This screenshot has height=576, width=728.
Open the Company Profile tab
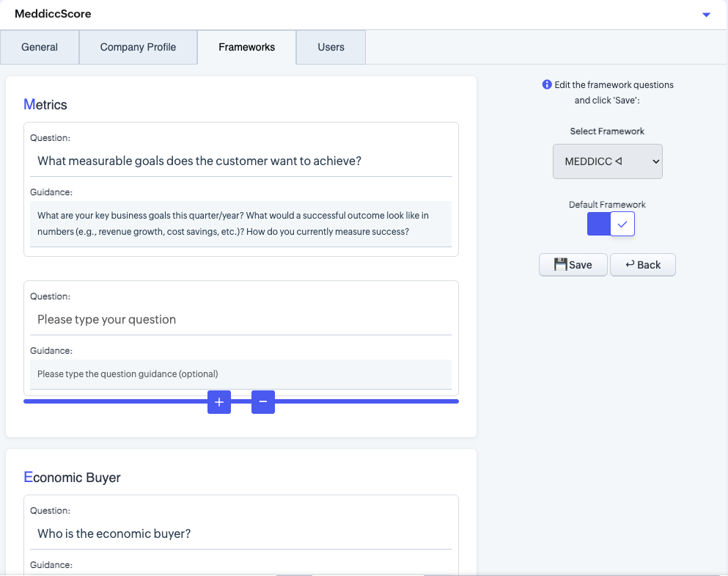(138, 47)
